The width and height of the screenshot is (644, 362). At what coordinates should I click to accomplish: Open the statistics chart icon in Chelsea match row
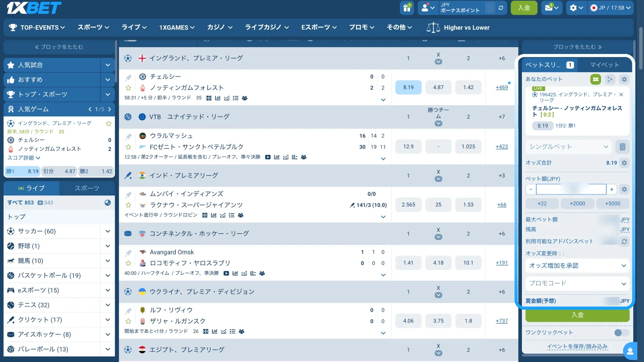point(218,98)
